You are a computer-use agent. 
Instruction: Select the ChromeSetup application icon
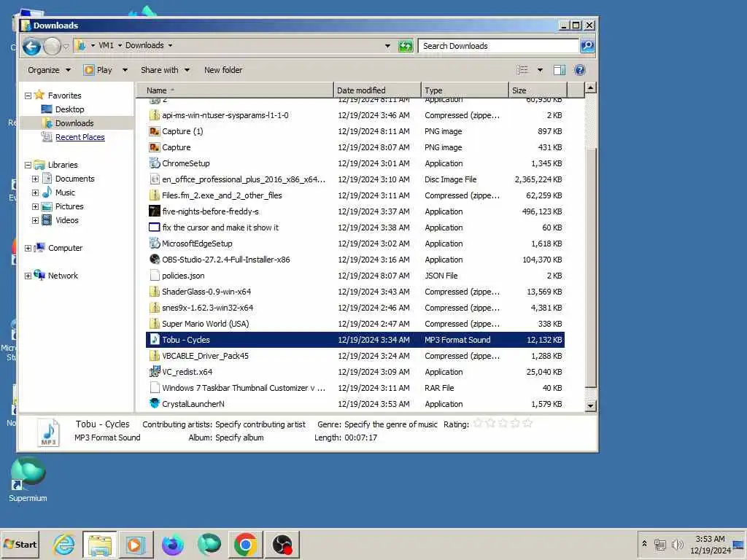pyautogui.click(x=155, y=163)
